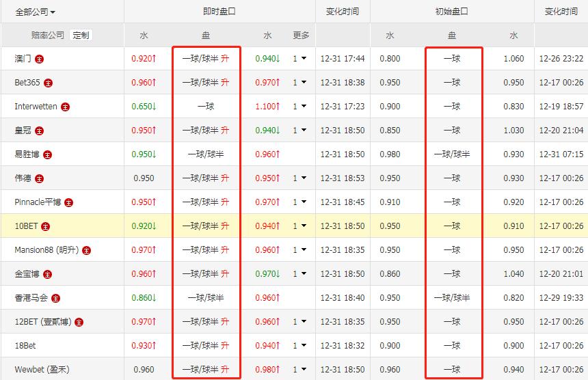This screenshot has width=588, height=380.
Task: Click 0.930↑ odds in the 18Bet row
Action: tap(144, 346)
